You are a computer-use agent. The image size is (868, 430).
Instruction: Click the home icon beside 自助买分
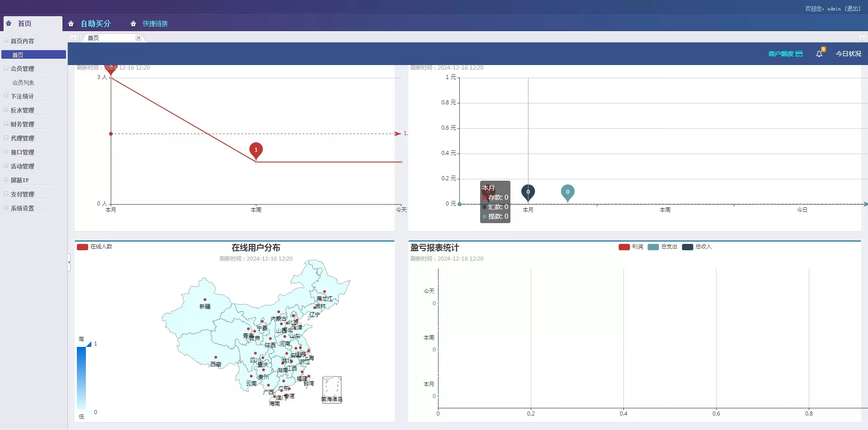71,23
